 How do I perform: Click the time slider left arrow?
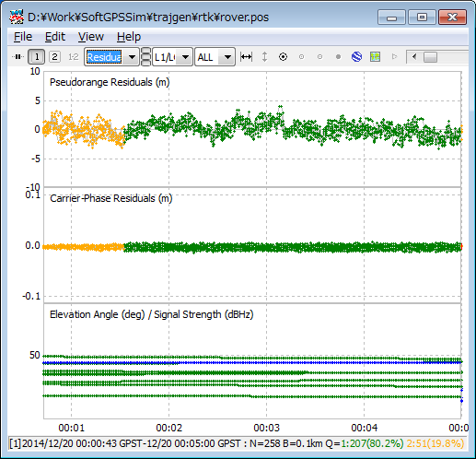coord(414,57)
